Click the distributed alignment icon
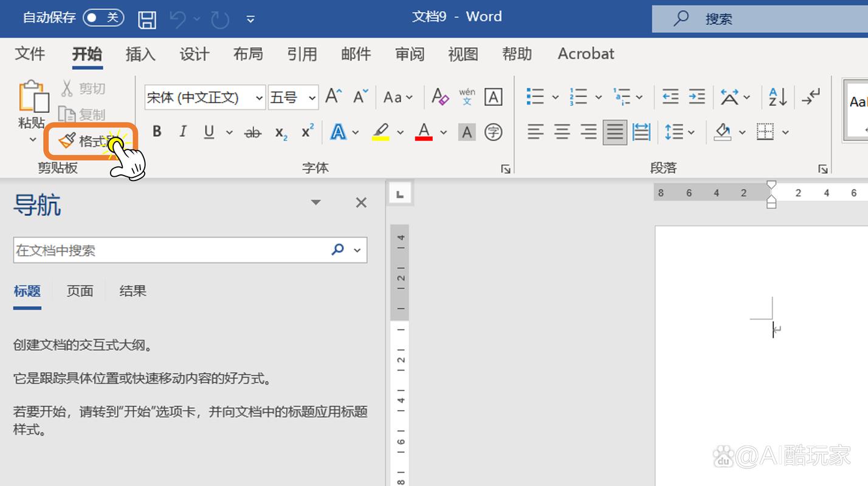 (641, 131)
